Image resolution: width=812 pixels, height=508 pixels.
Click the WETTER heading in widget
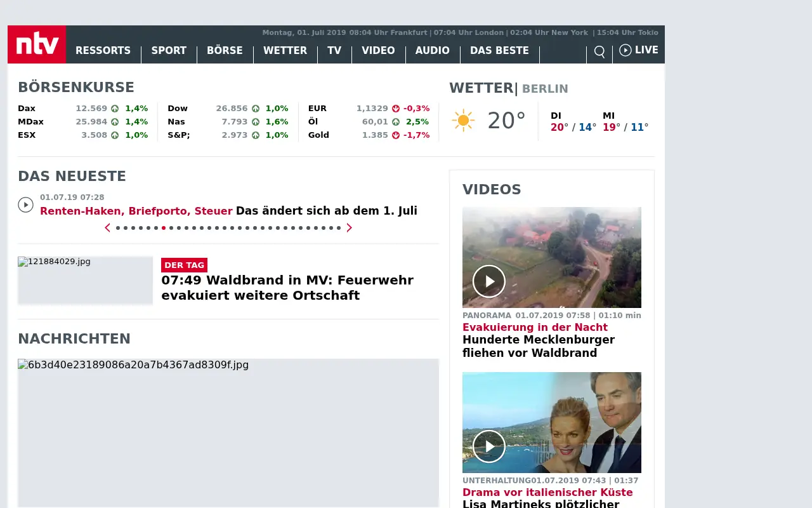[481, 88]
